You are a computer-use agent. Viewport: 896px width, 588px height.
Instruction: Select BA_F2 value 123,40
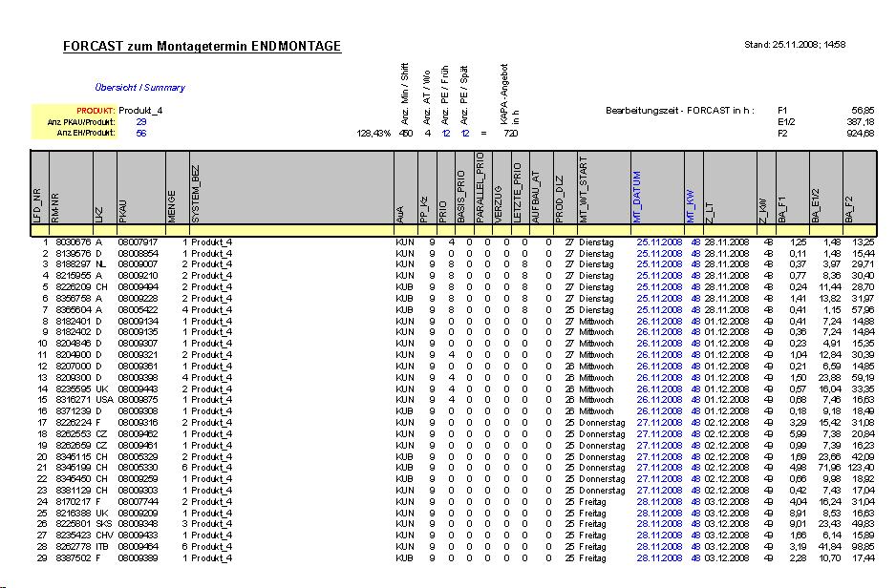coord(860,468)
